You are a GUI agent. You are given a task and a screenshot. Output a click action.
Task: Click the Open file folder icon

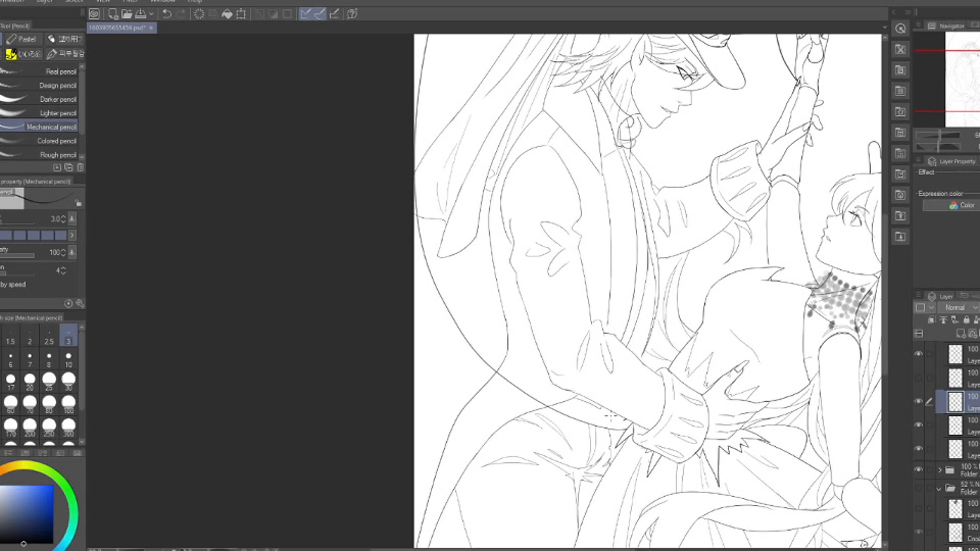[x=127, y=14]
